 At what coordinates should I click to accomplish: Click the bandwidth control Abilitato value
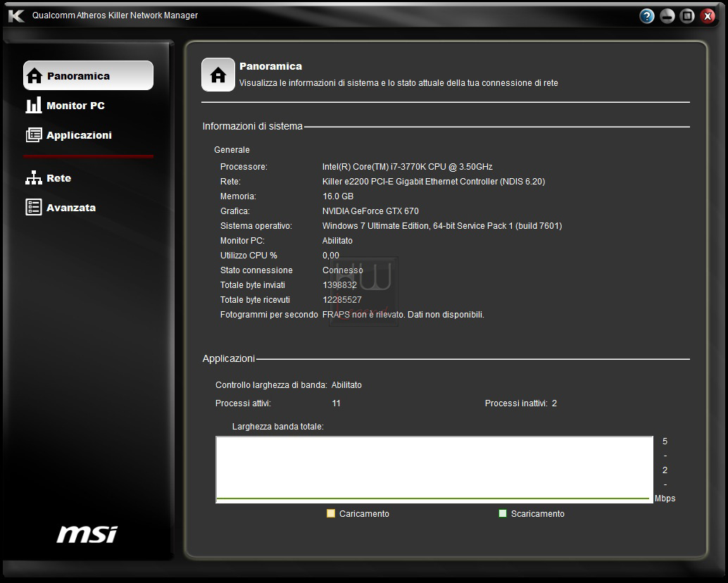346,385
